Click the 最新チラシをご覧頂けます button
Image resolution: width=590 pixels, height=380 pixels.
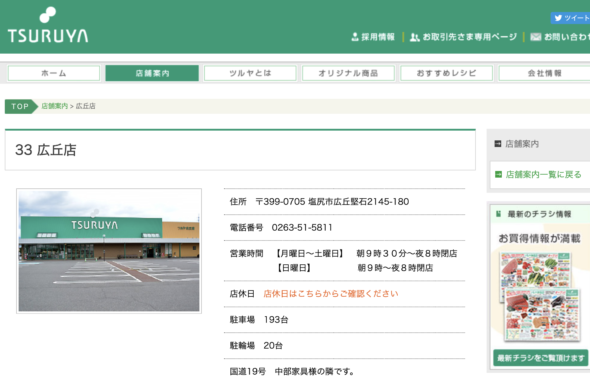pos(541,358)
